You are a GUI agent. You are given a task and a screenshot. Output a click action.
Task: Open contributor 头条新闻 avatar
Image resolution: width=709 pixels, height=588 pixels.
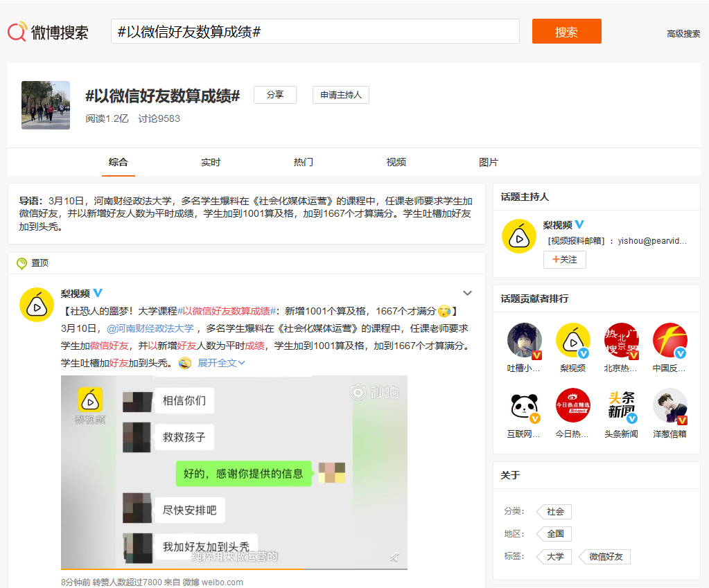622,405
